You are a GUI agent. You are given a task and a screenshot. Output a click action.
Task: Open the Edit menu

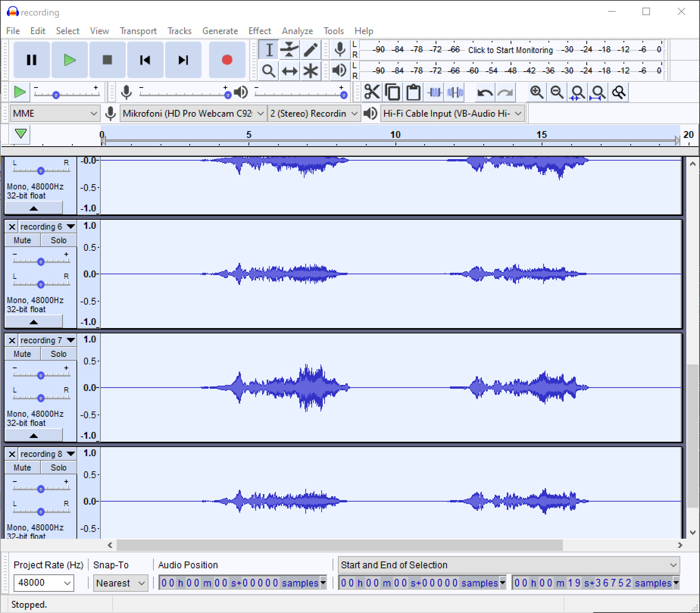tap(38, 31)
